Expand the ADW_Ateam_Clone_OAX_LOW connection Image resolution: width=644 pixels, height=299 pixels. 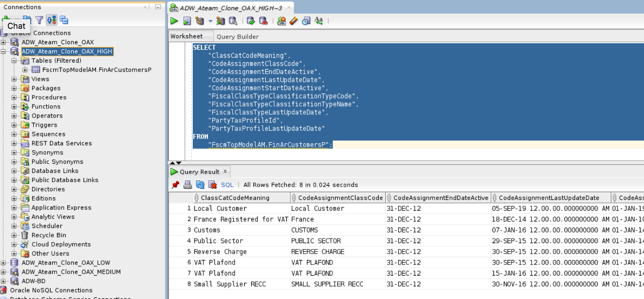point(3,263)
